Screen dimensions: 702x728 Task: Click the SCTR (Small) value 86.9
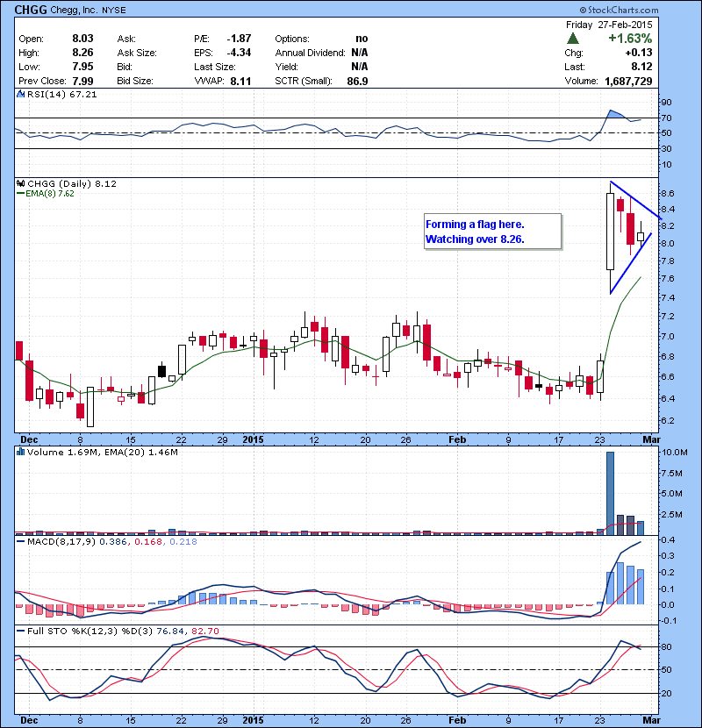[x=357, y=82]
